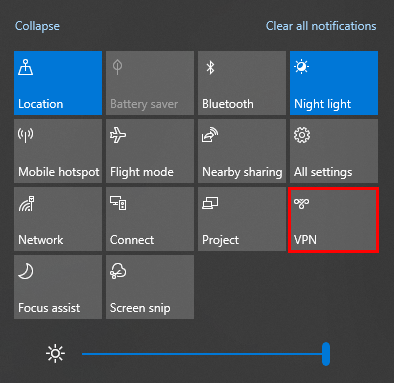Click the Project displays icon
This screenshot has width=394, height=383.
click(x=210, y=203)
